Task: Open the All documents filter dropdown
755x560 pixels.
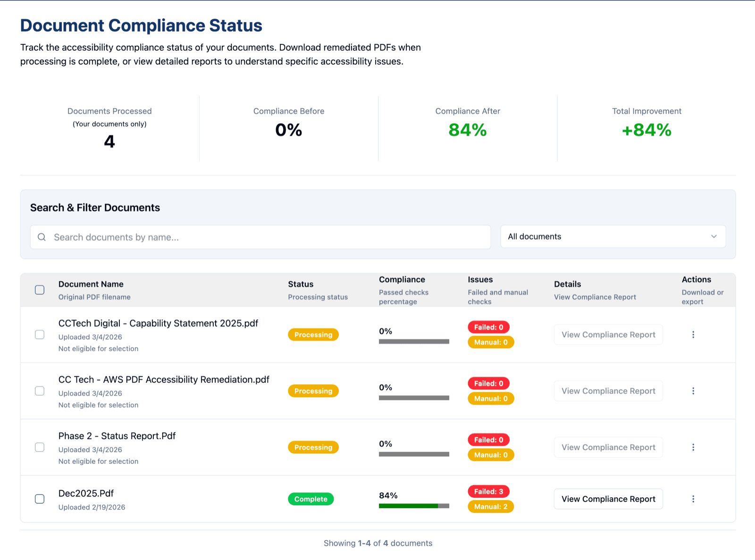Action: click(x=612, y=236)
